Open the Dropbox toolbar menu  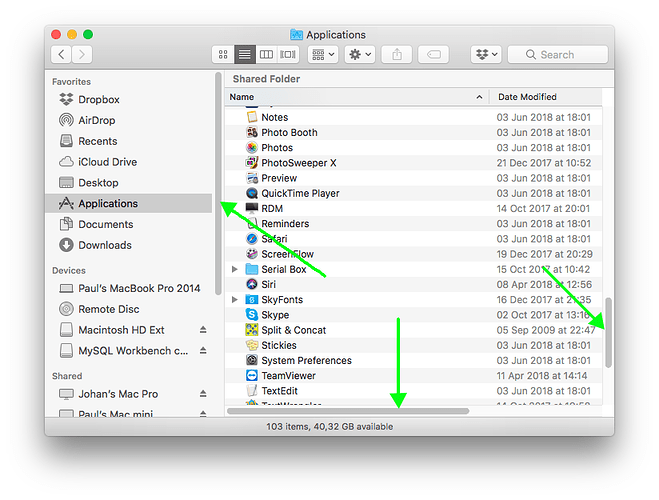[486, 55]
